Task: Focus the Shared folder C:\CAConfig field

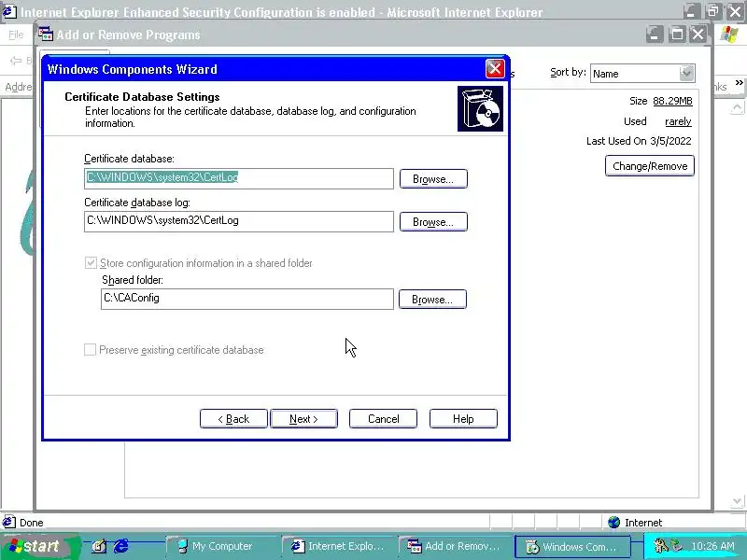Action: pos(247,299)
